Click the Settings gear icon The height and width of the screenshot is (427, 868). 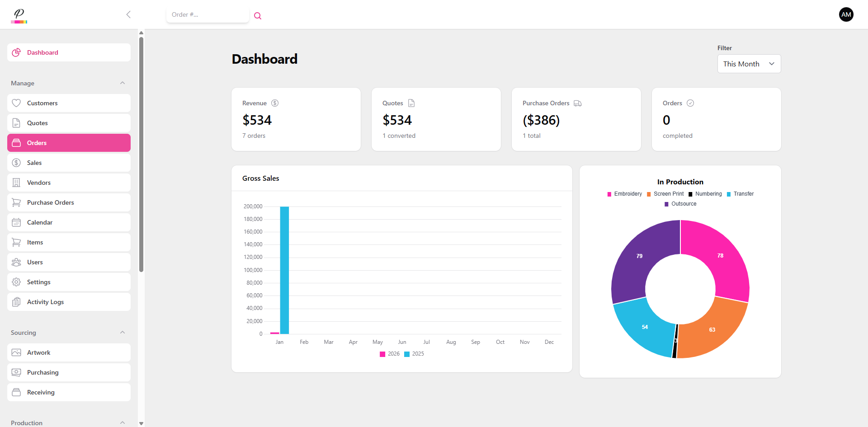[x=16, y=282]
